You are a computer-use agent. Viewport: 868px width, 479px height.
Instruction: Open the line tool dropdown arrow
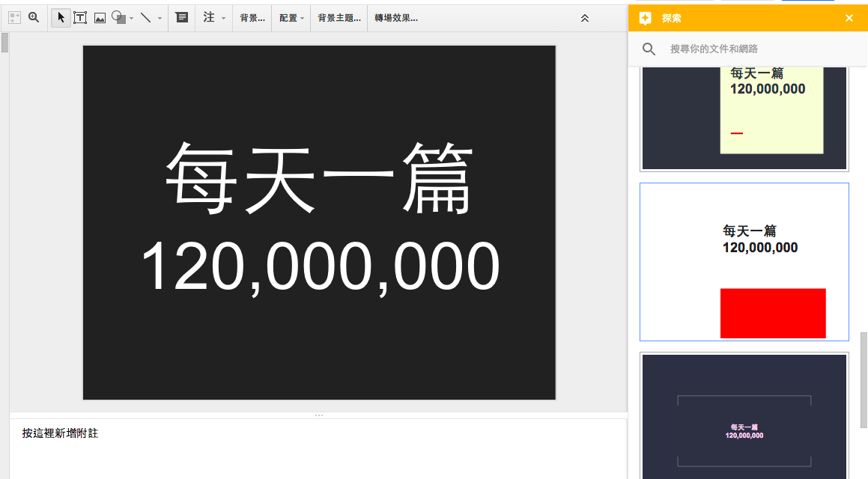point(160,18)
